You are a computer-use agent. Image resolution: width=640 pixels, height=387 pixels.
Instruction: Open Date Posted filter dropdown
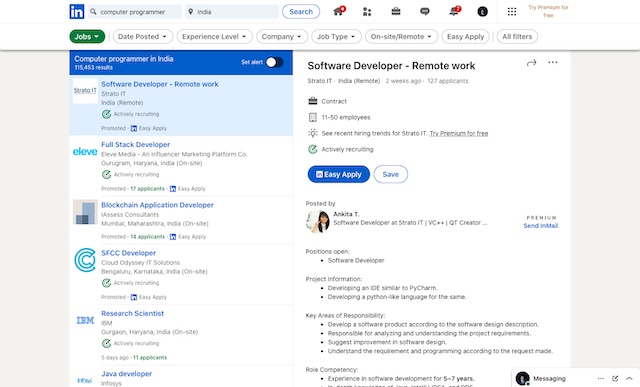[143, 36]
